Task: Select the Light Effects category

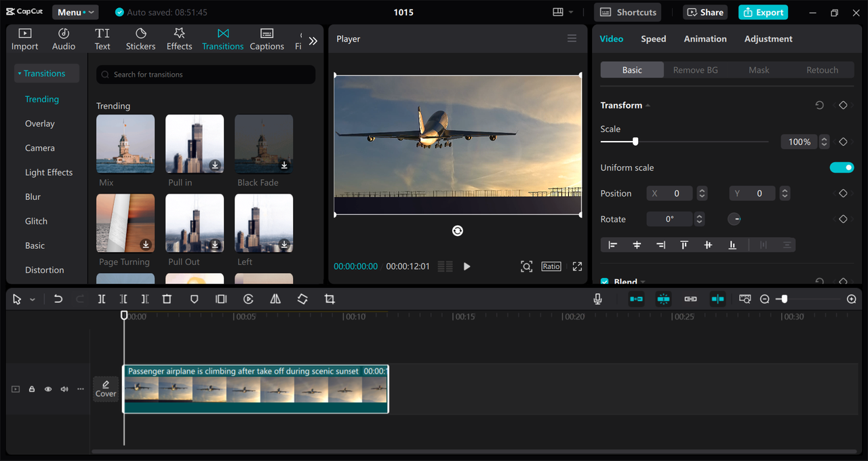Action: tap(49, 172)
